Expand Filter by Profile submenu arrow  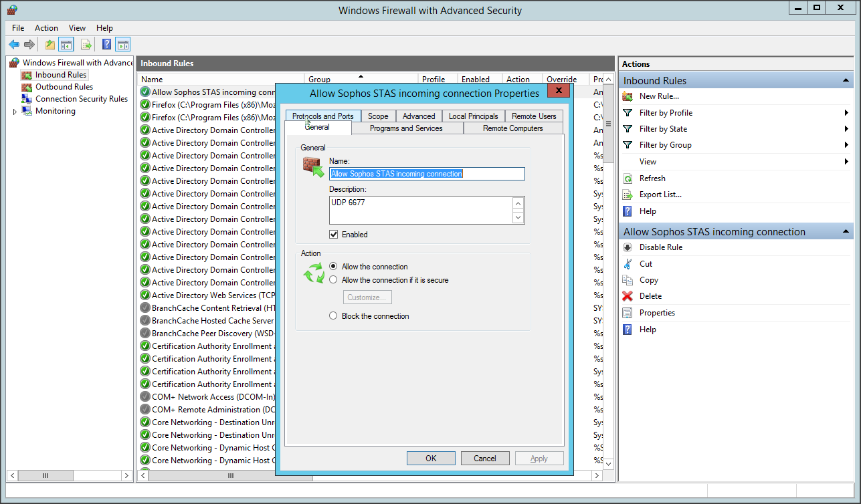pos(846,113)
